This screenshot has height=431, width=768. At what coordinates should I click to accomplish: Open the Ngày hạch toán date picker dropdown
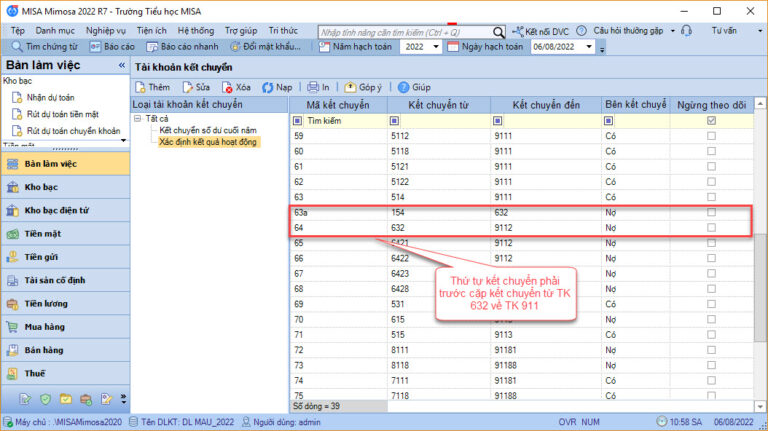pyautogui.click(x=586, y=47)
